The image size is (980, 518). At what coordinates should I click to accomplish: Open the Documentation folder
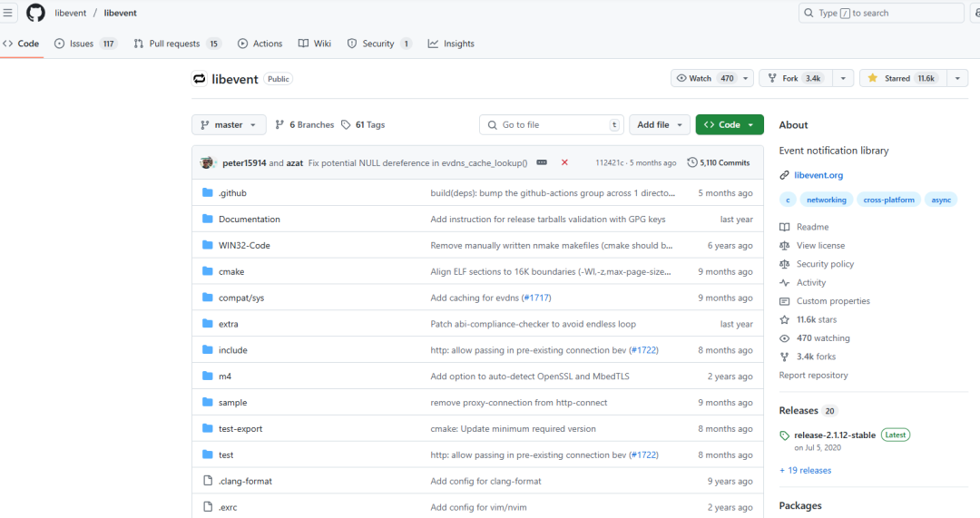(249, 220)
